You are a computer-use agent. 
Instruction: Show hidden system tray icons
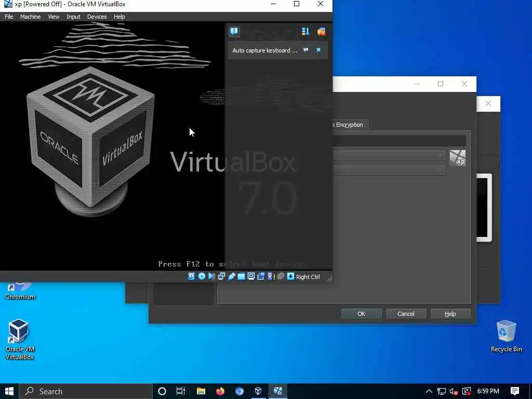429,391
